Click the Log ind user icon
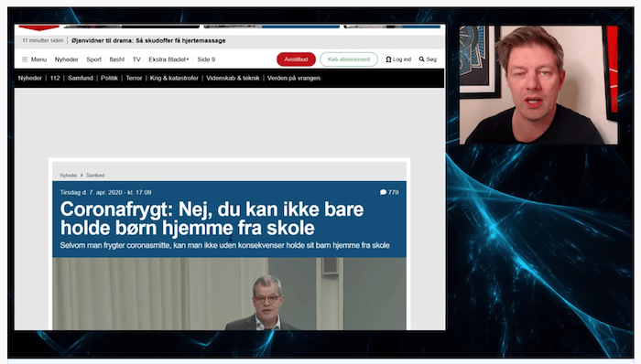The image size is (641, 364). click(x=388, y=59)
